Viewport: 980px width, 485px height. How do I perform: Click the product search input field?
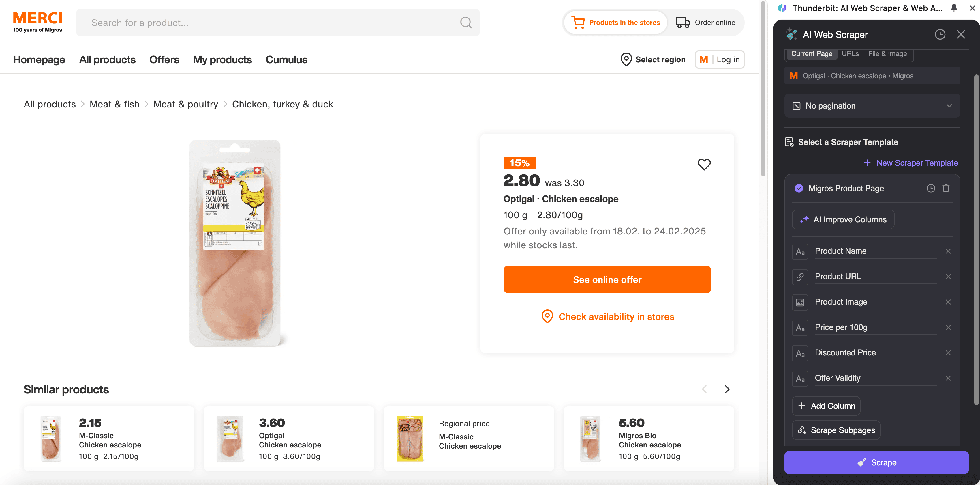click(x=266, y=23)
